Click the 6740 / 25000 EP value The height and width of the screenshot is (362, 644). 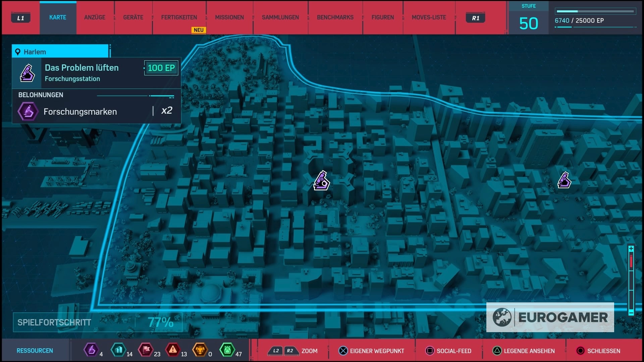coord(579,20)
